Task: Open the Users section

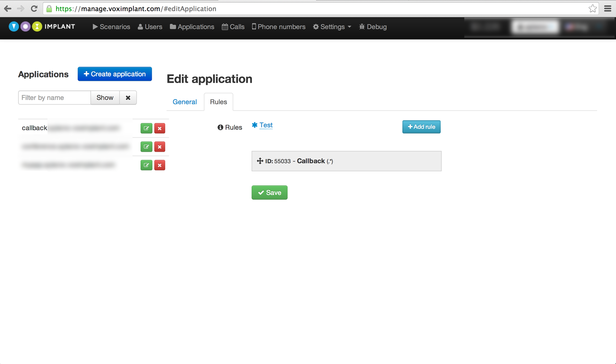Action: click(x=150, y=27)
